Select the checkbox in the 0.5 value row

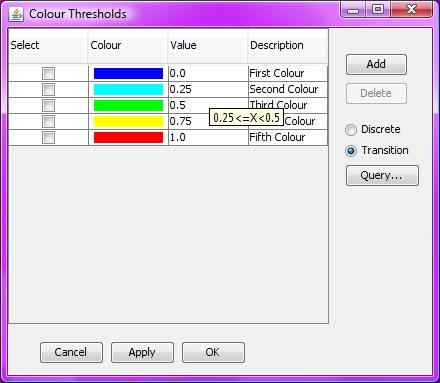pos(48,105)
